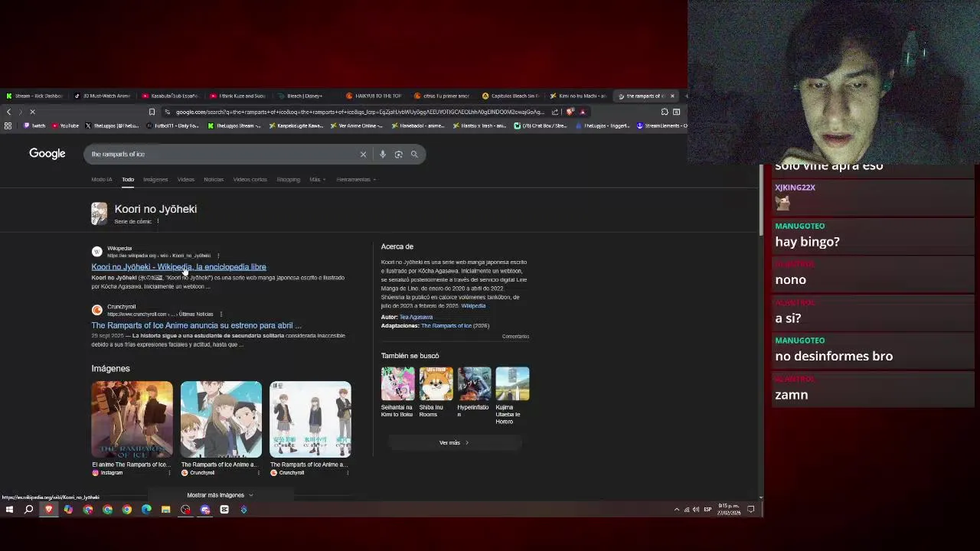This screenshot has width=980, height=551.
Task: Select the Videos cortos tab
Action: click(250, 180)
